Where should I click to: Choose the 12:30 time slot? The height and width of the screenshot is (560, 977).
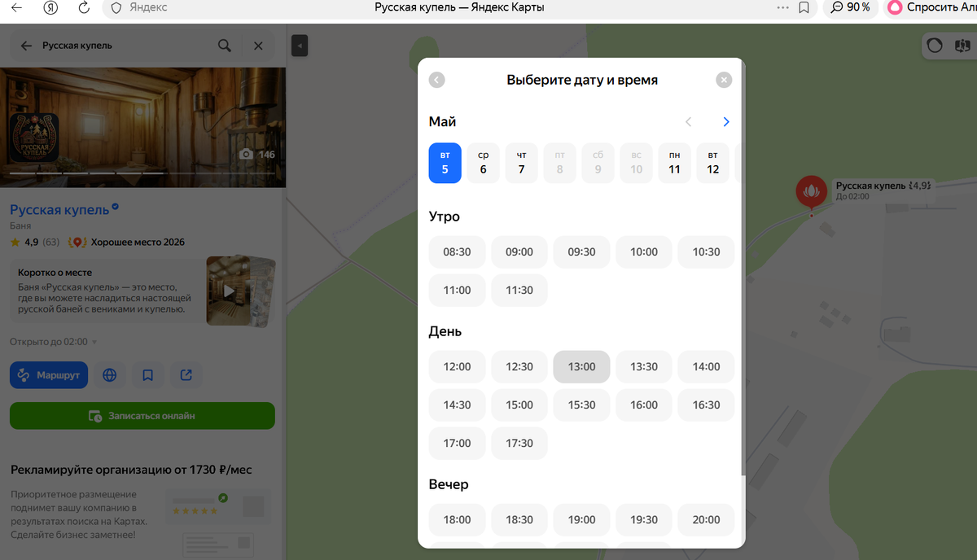pos(519,366)
